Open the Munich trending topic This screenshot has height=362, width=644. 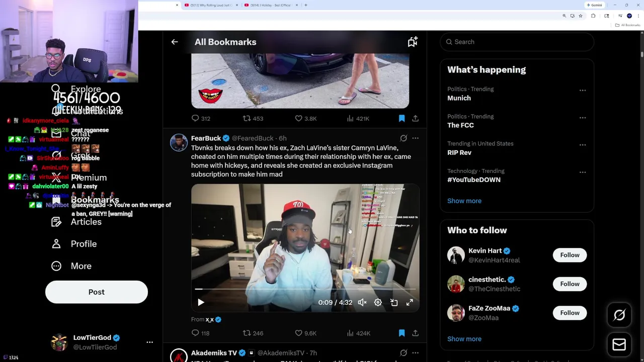[459, 98]
